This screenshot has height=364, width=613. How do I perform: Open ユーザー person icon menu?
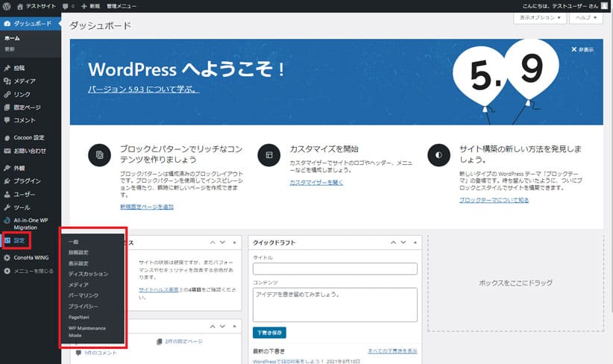[x=7, y=195]
